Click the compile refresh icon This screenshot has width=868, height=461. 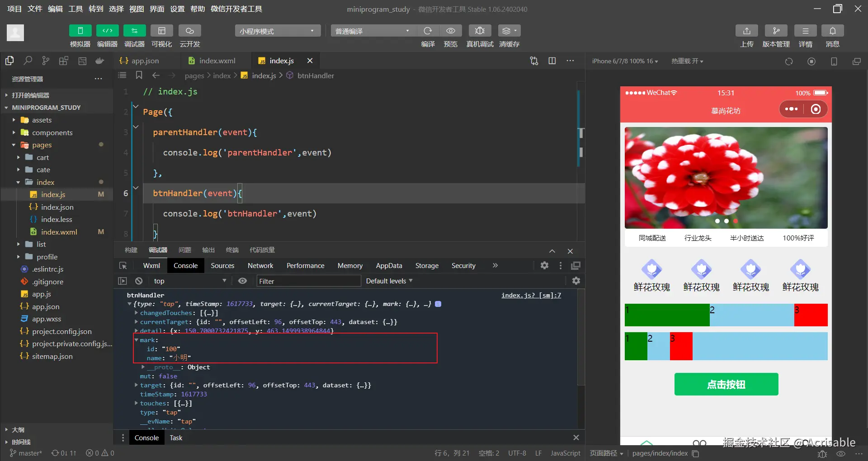pos(428,31)
